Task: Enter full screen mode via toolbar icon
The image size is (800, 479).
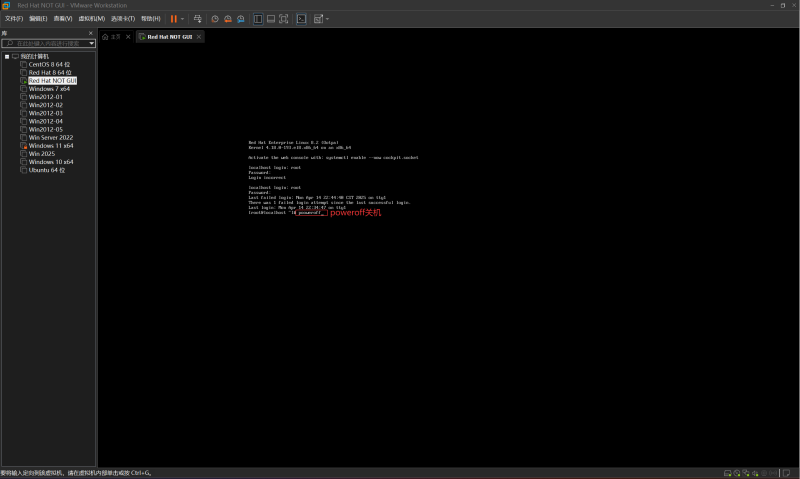Action: [284, 19]
